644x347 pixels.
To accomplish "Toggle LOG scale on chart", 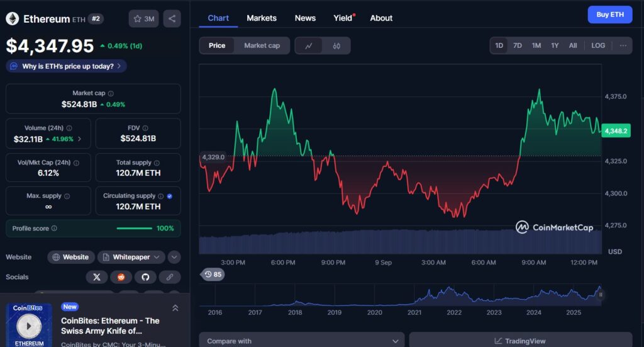I will pos(598,45).
